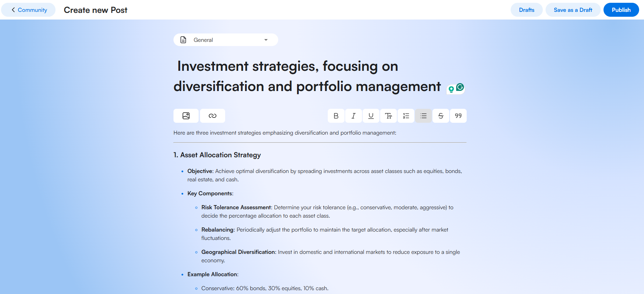The image size is (644, 294).
Task: Toggle underline formatting
Action: 371,116
